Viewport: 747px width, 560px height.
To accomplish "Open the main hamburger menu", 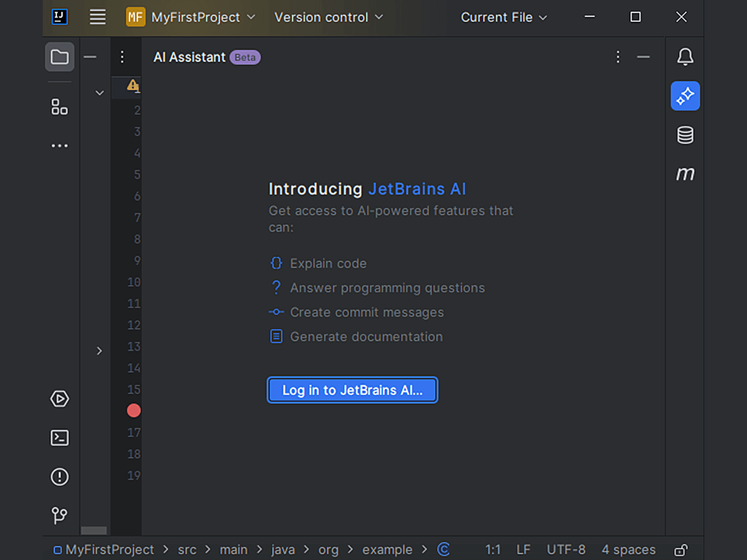I will (97, 17).
